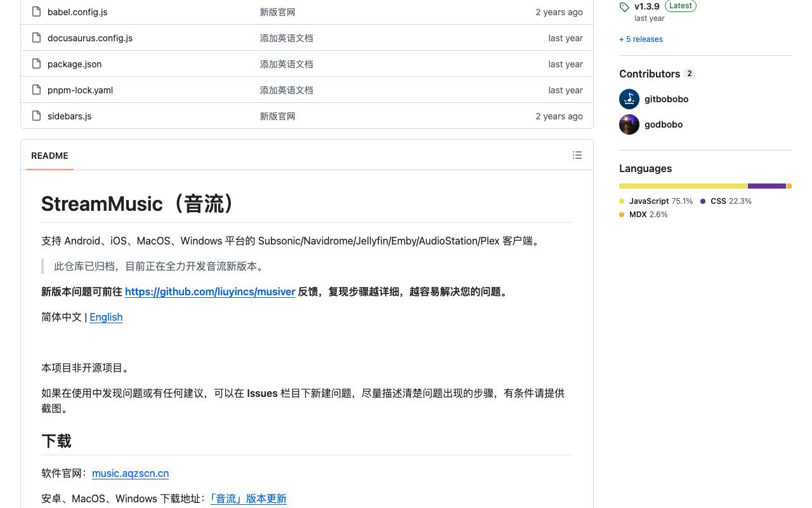Click the release tag icon beside v1.3.9
Screen dimensions: 812x508
(x=624, y=7)
